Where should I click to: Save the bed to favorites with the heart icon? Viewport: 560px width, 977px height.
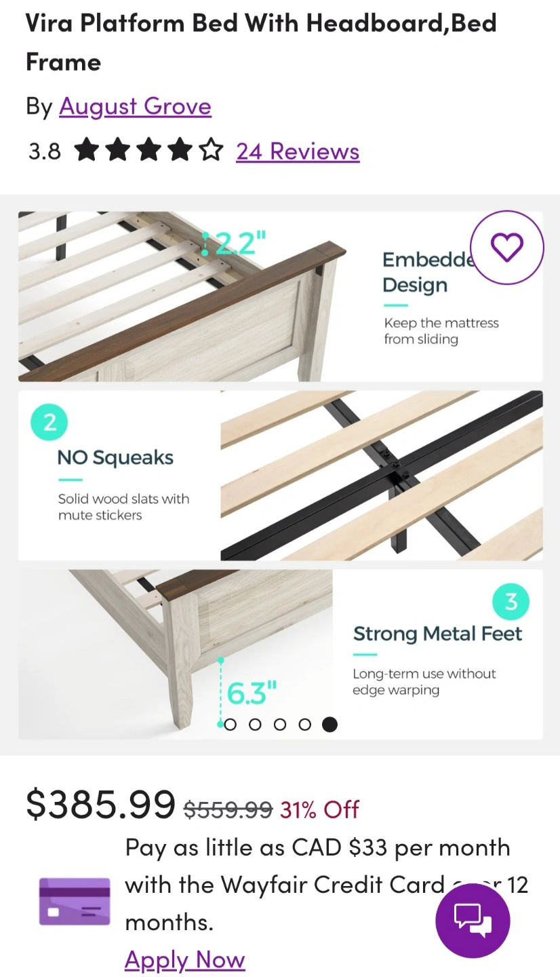507,247
